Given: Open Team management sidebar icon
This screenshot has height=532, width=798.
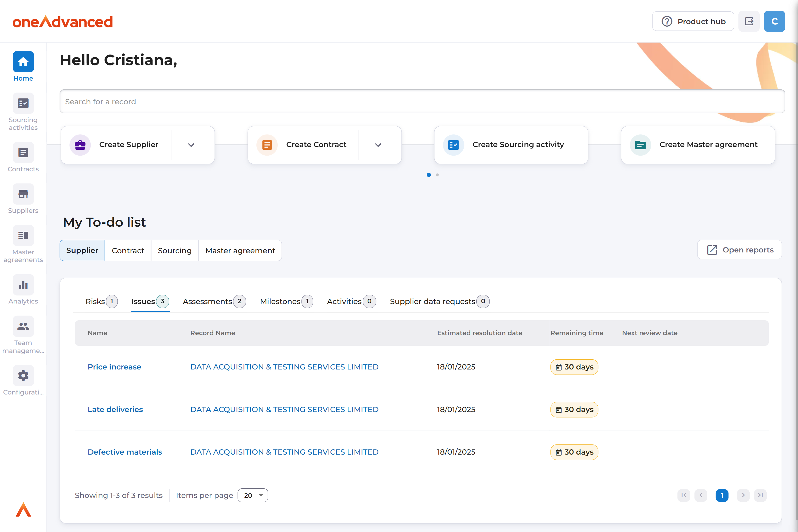Looking at the screenshot, I should [x=23, y=326].
